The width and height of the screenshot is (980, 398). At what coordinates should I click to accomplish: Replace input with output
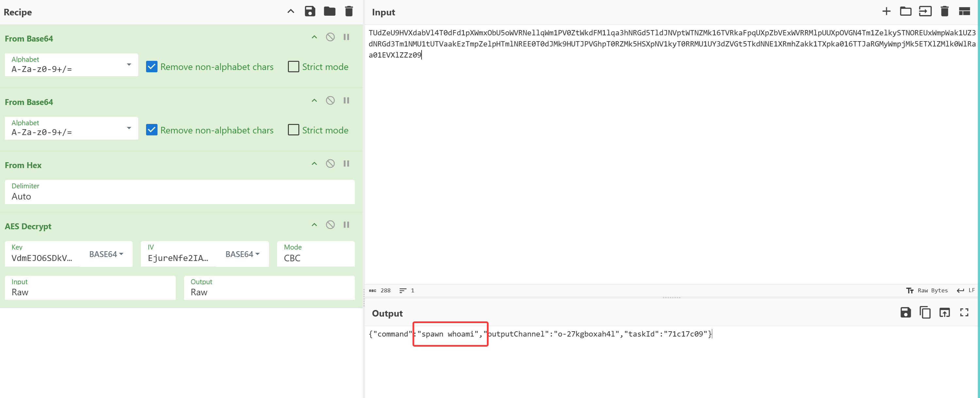click(944, 313)
